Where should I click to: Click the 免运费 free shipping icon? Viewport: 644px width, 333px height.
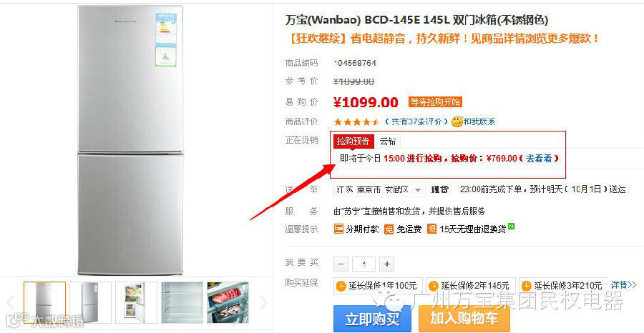(389, 229)
